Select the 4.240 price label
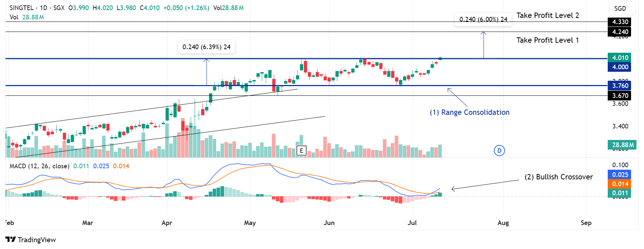The image size is (644, 249). click(x=619, y=32)
